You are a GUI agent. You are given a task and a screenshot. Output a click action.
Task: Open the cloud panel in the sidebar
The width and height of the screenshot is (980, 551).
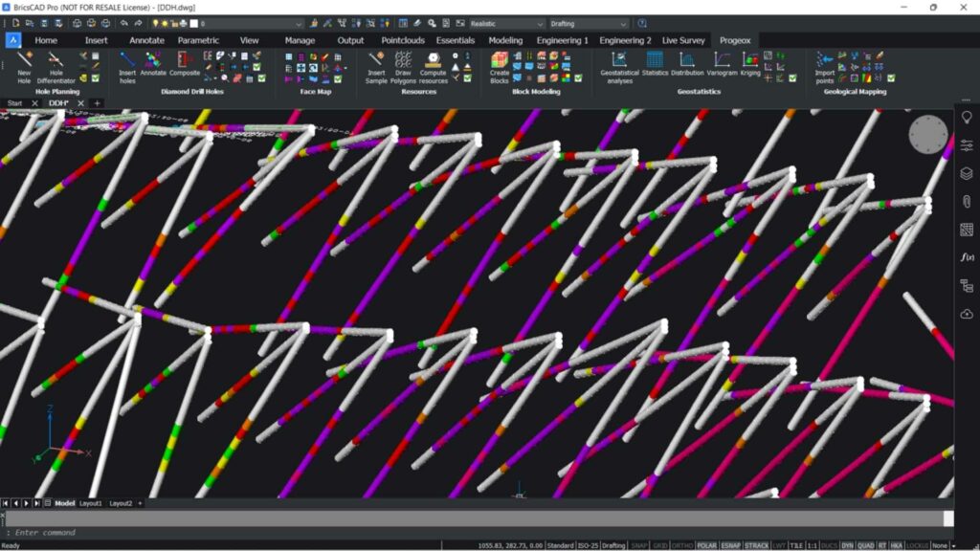point(967,314)
